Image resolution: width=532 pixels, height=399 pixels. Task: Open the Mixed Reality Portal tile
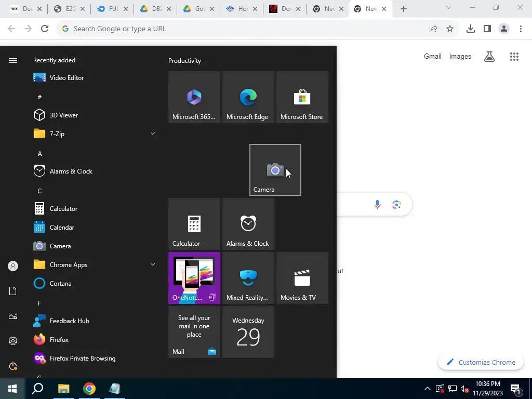tap(248, 278)
